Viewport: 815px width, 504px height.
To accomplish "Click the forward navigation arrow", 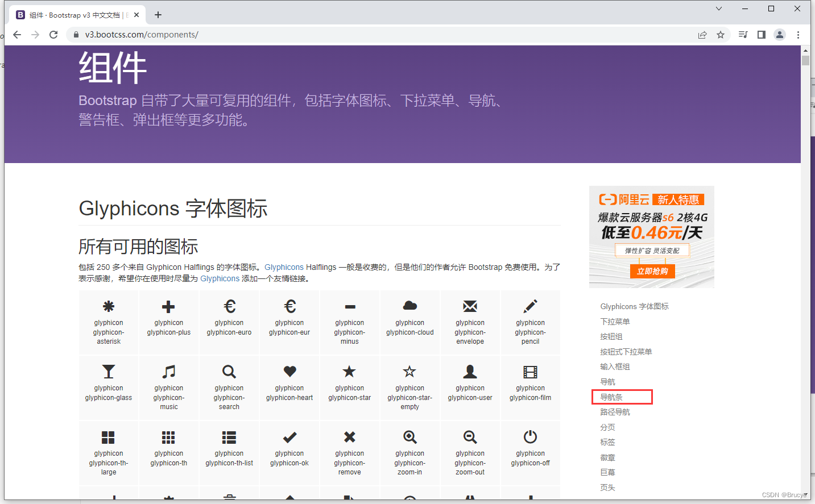I will click(35, 35).
